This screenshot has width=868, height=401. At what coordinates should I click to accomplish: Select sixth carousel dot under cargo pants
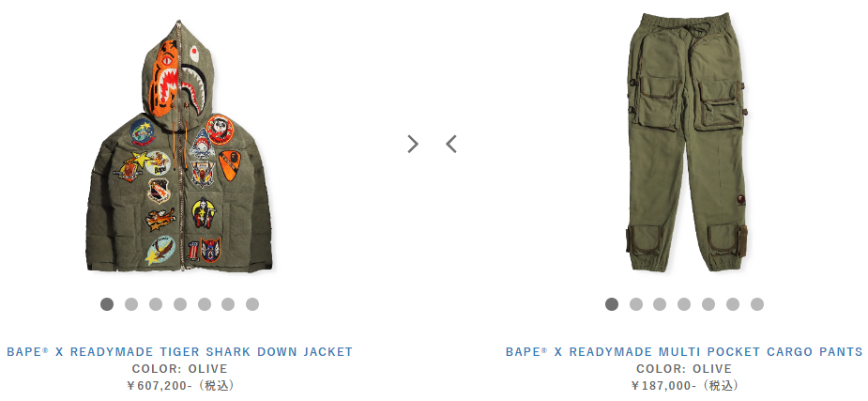[x=733, y=304]
